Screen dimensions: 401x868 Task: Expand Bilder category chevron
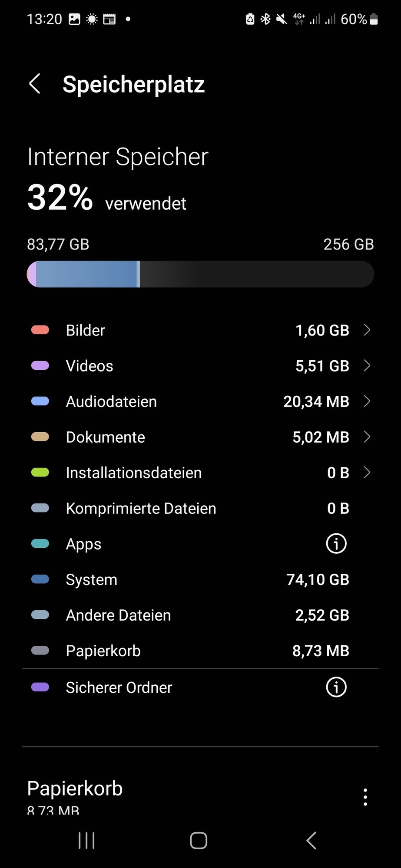click(367, 330)
